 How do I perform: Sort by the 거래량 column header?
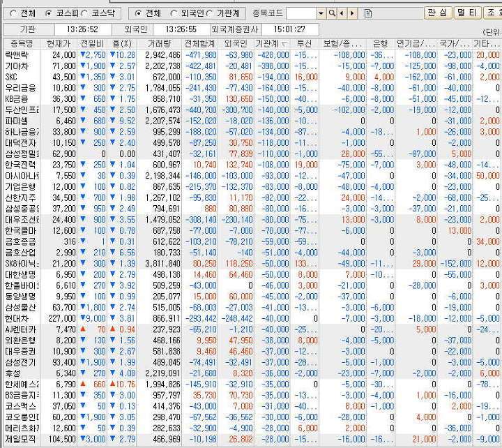tap(159, 43)
